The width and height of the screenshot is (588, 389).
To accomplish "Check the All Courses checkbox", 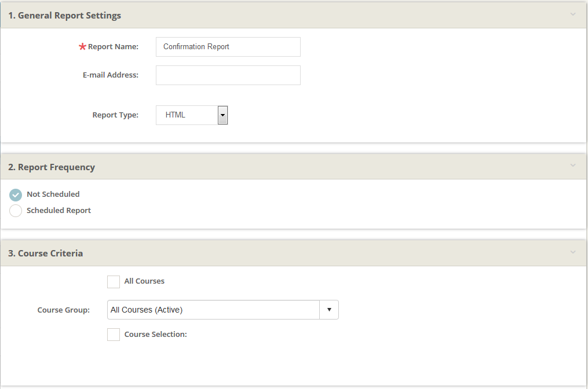I will 114,282.
